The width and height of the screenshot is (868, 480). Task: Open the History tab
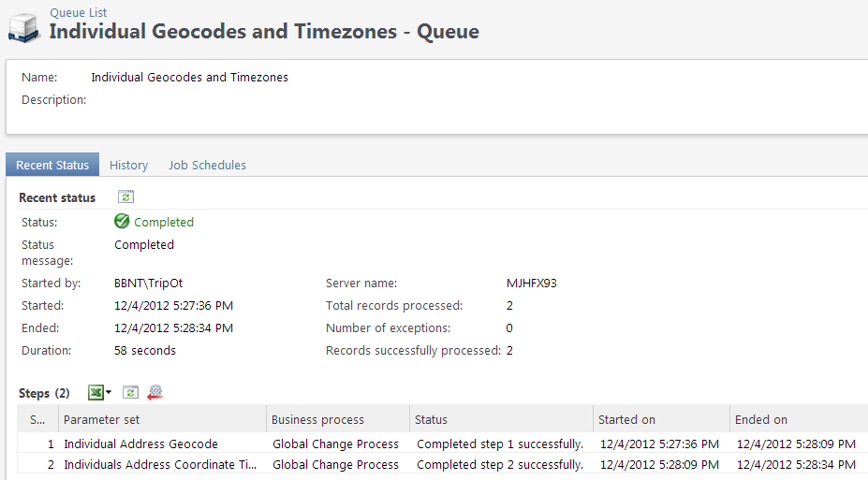[128, 165]
